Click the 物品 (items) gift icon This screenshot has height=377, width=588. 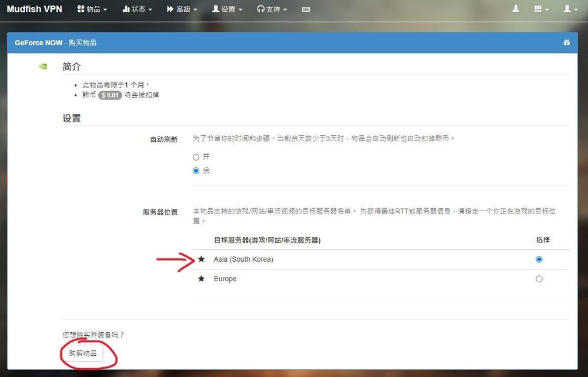coord(81,9)
